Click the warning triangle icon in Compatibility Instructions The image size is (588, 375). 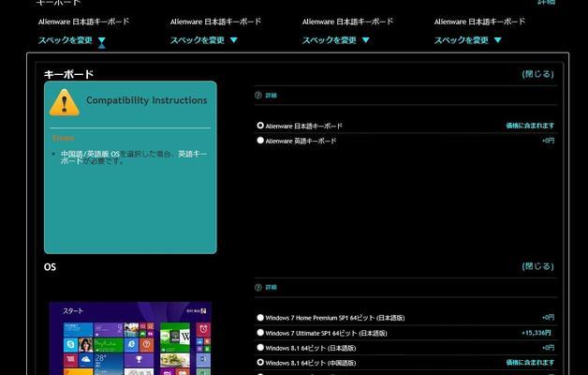64,102
